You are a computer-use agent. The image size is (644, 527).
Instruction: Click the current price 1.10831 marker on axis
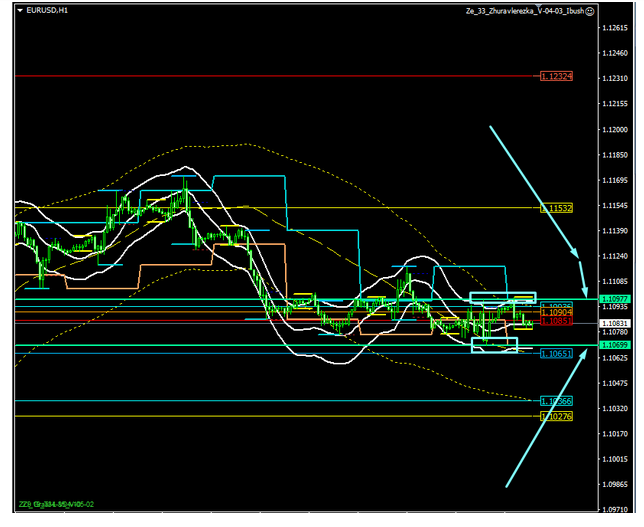[615, 324]
